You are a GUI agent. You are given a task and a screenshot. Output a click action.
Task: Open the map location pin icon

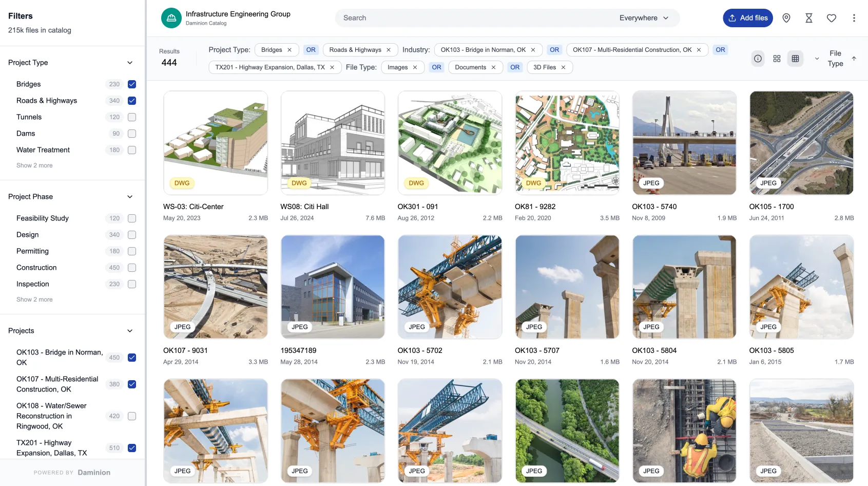click(786, 18)
